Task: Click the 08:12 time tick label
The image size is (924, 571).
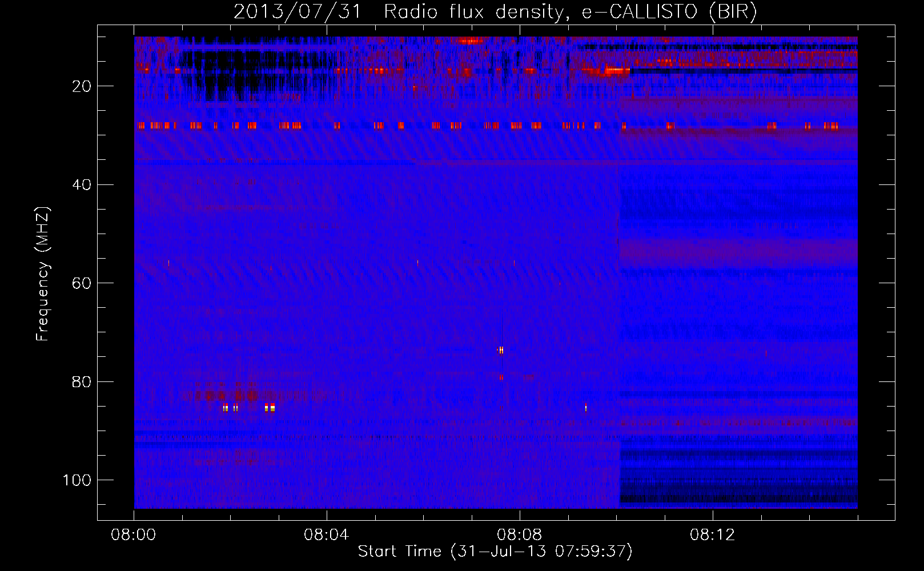Action: (x=712, y=535)
